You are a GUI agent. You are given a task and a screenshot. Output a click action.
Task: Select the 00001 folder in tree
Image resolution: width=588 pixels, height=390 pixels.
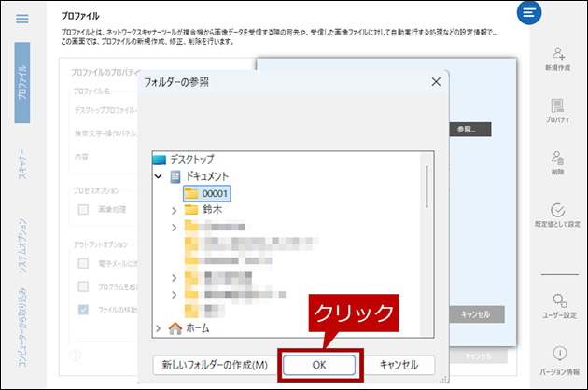[207, 193]
